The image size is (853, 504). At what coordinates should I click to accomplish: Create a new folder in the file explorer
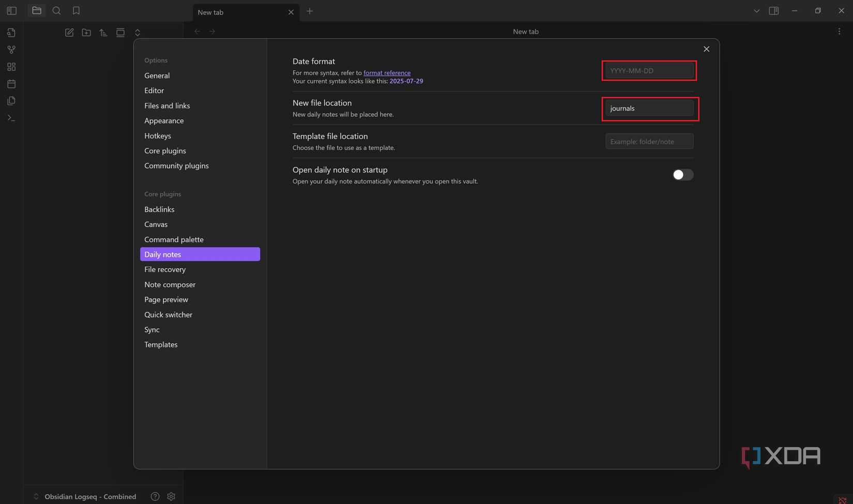pyautogui.click(x=86, y=32)
